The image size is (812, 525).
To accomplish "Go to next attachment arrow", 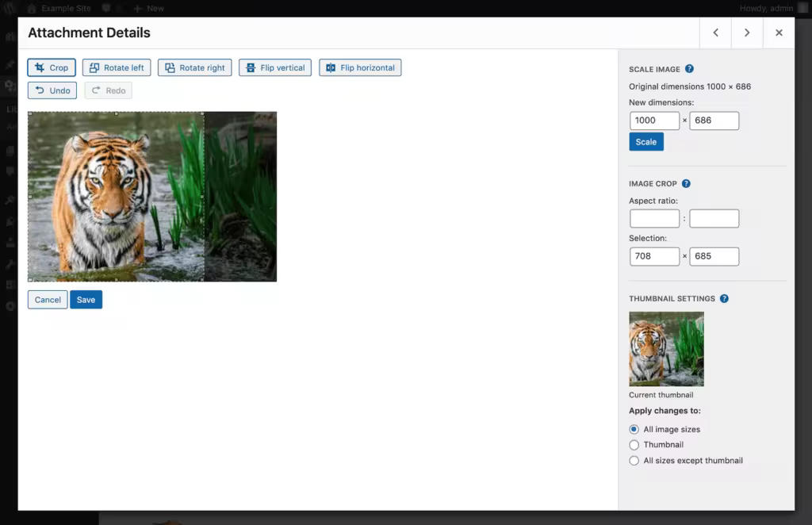I will (747, 33).
